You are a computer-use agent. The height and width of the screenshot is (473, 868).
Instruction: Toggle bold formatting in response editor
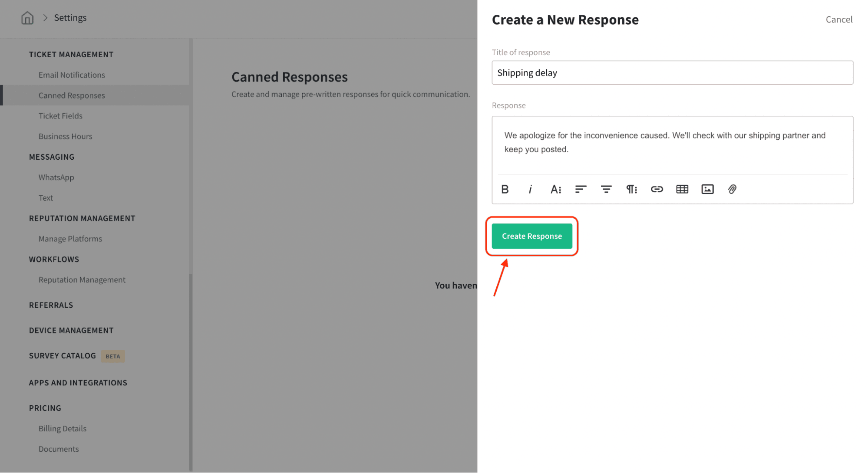coord(505,189)
